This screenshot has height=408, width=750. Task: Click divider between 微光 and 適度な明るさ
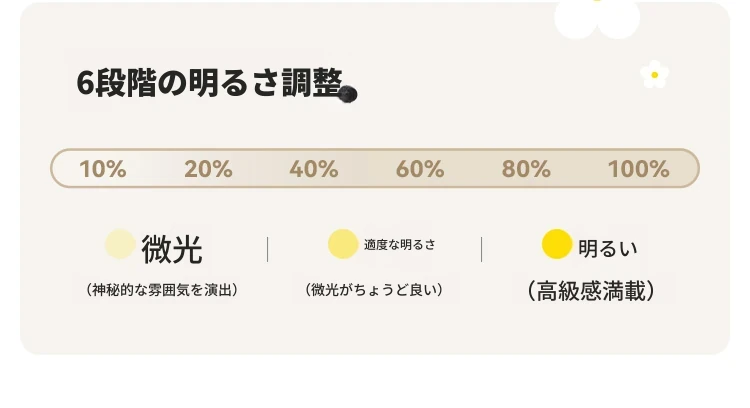[x=267, y=249]
